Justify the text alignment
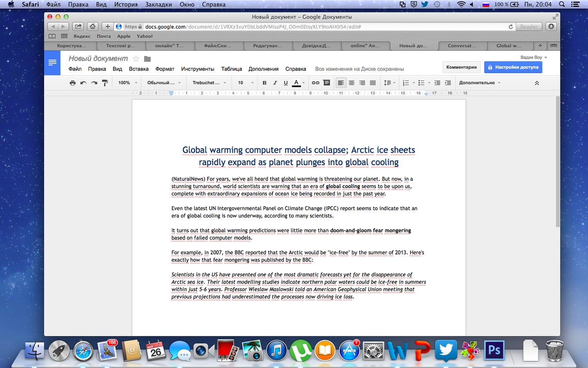 pos(373,83)
